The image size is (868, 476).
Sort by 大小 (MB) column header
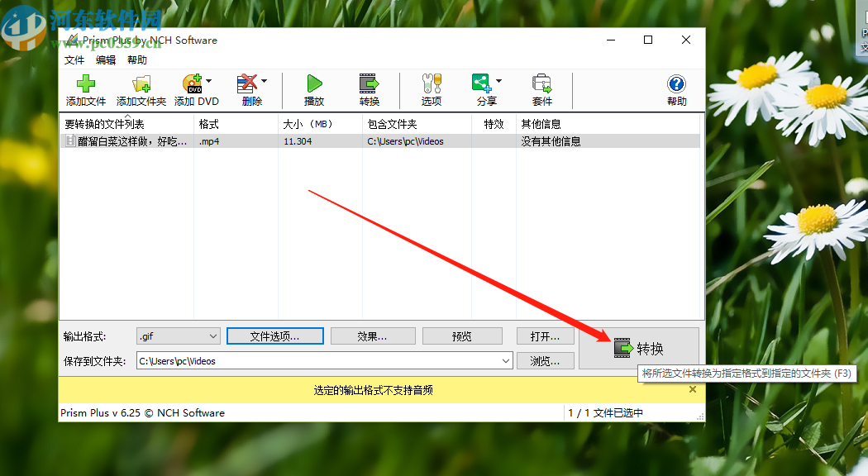tap(321, 124)
